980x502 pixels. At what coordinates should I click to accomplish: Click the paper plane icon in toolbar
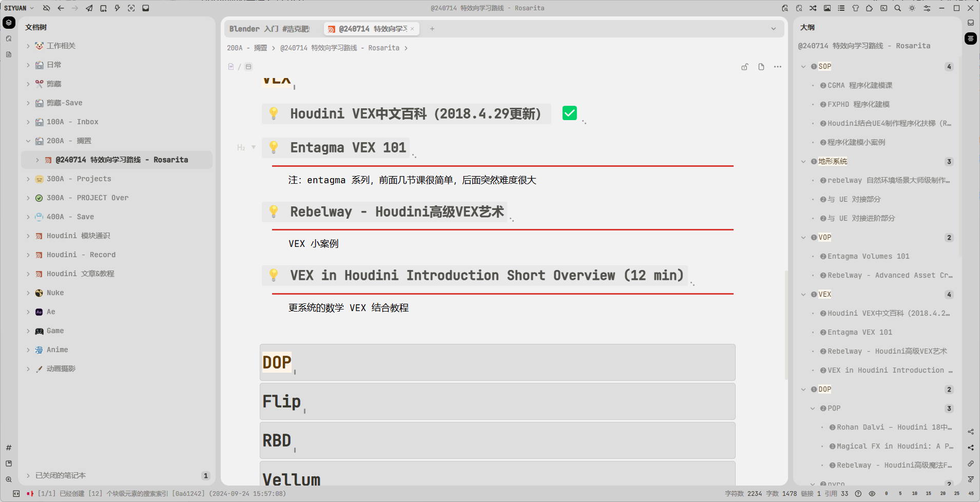89,8
